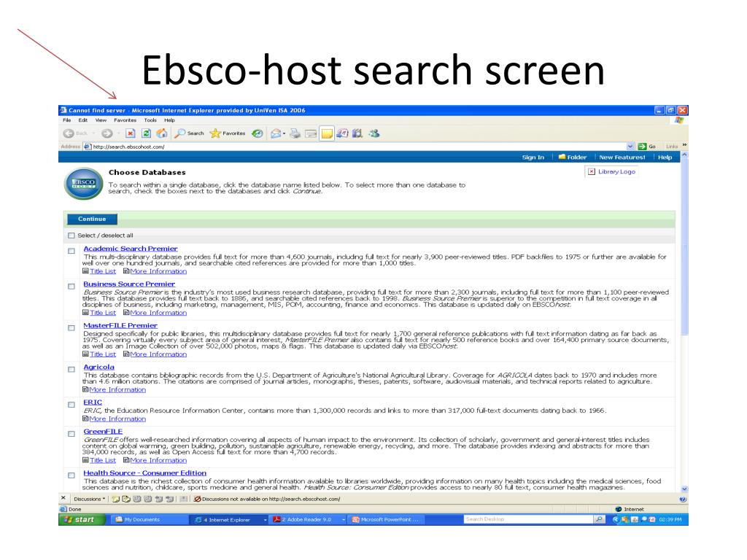Click the page scrollbar up arrow
The image size is (747, 560).
tap(684, 155)
